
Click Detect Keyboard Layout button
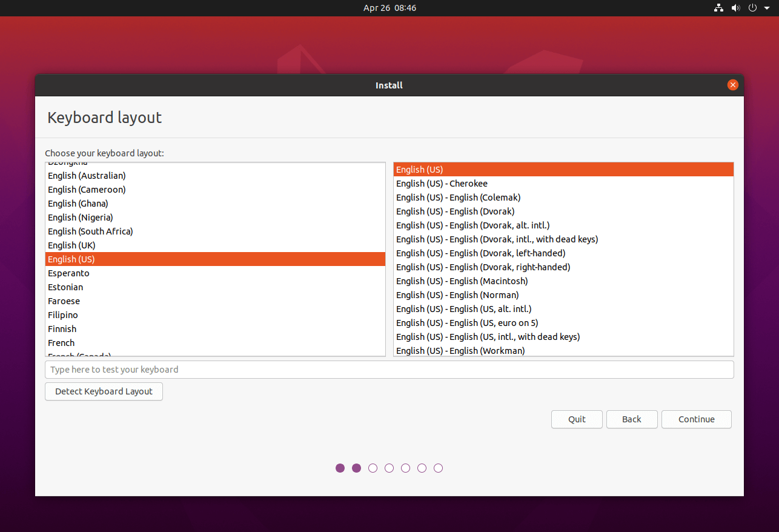tap(104, 391)
